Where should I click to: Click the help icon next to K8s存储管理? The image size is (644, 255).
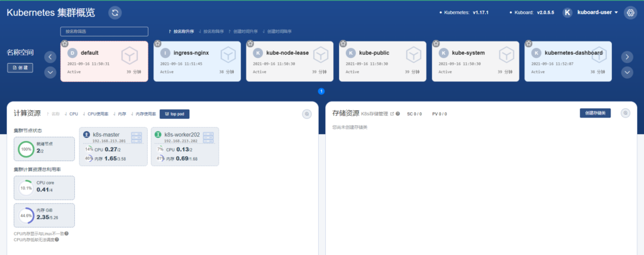397,114
